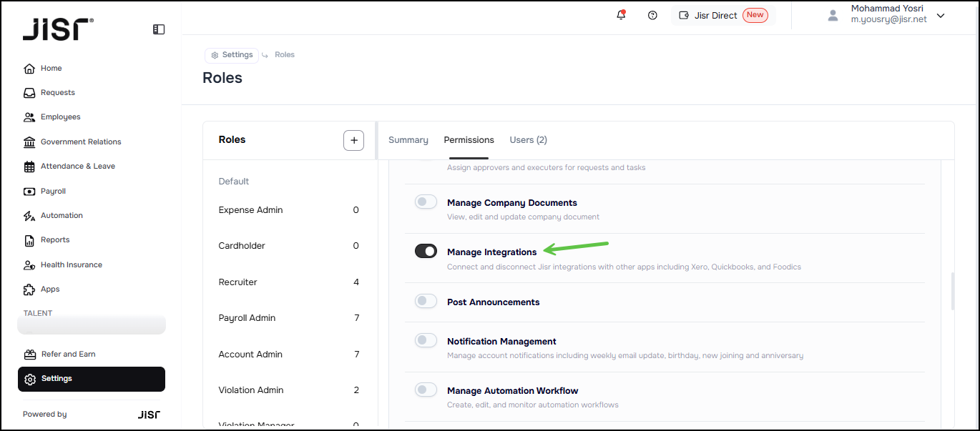This screenshot has height=431, width=980.
Task: Enable the Notification Management toggle
Action: (426, 341)
